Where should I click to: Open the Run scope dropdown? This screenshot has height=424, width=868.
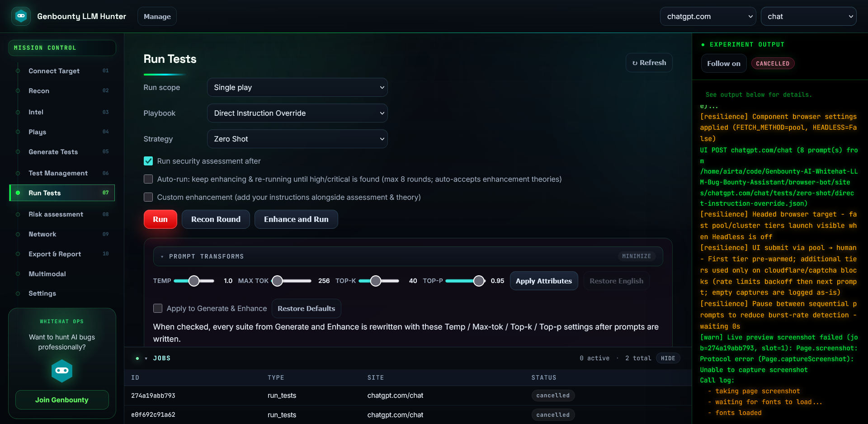pos(297,87)
